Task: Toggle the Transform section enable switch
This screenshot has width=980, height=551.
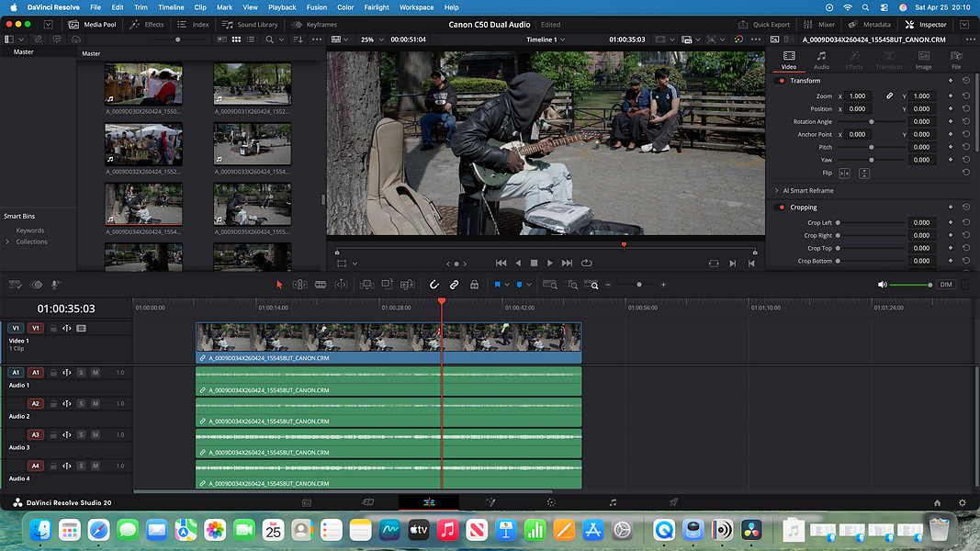Action: click(782, 81)
